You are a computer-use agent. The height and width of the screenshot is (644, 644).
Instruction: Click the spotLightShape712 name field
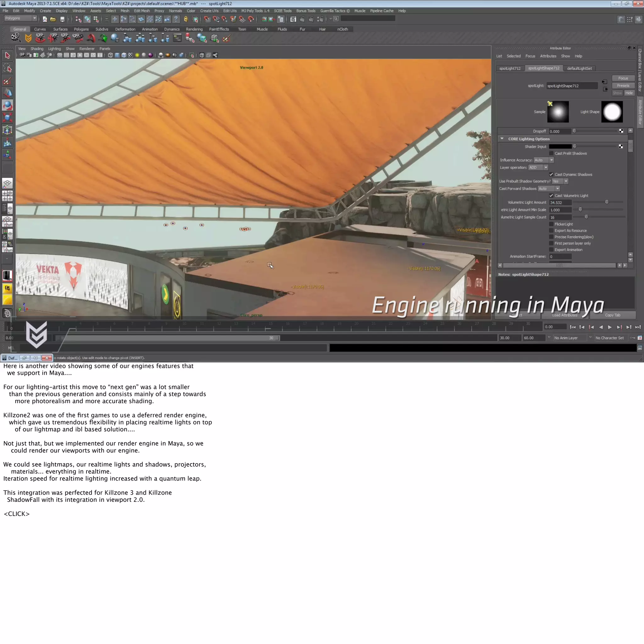tap(572, 86)
